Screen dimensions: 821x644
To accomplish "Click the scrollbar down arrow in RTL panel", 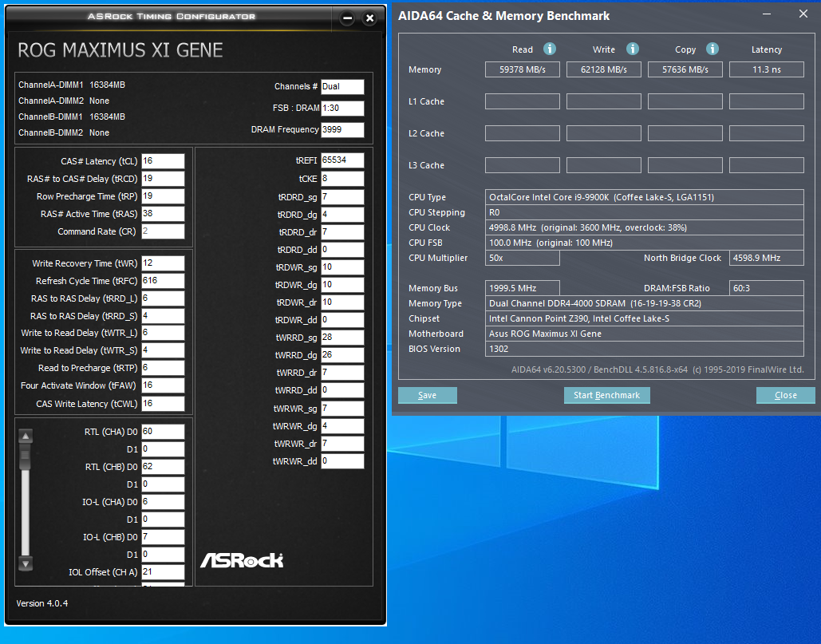I will tap(26, 563).
